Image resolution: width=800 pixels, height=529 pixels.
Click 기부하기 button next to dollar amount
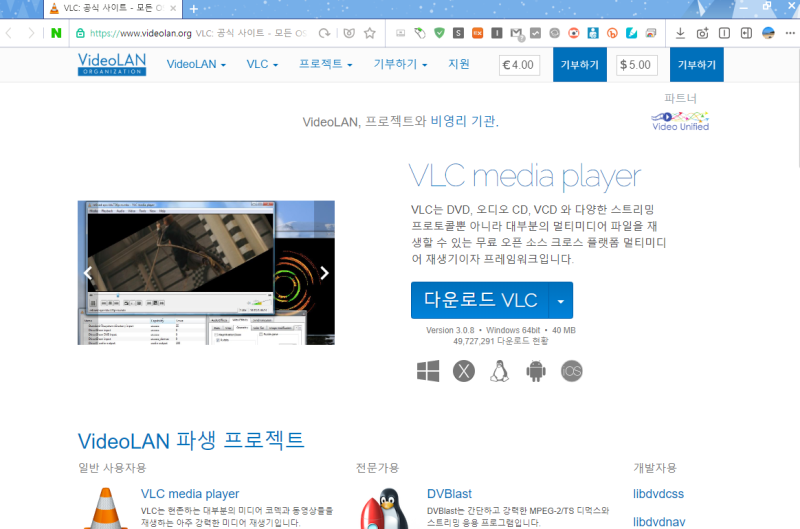coord(696,65)
